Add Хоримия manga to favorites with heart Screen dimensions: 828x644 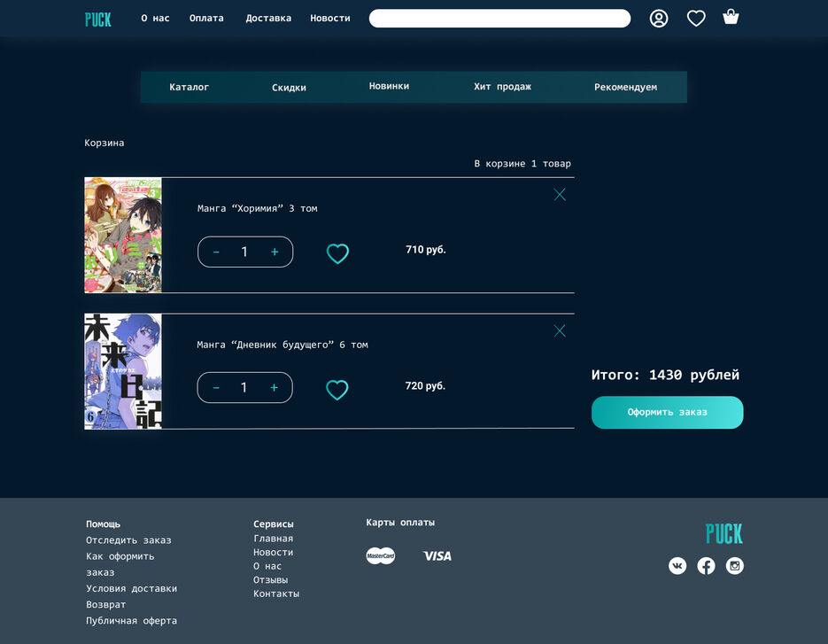pyautogui.click(x=337, y=254)
